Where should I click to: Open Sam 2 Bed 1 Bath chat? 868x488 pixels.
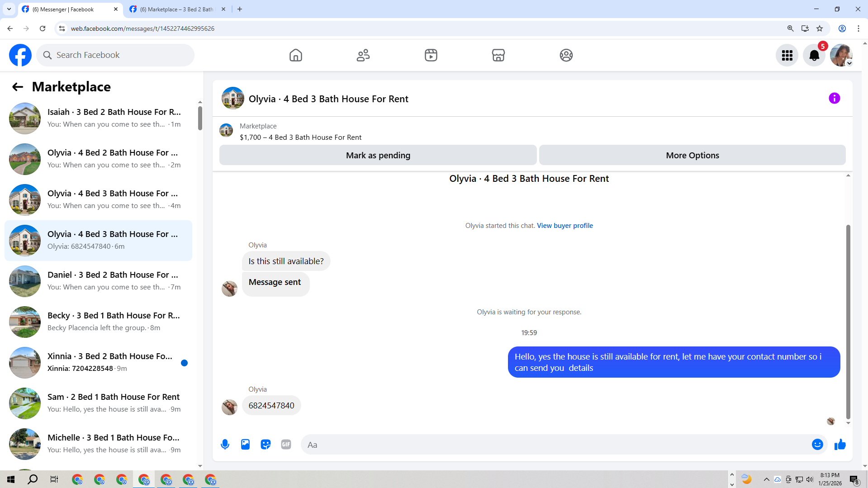click(98, 403)
